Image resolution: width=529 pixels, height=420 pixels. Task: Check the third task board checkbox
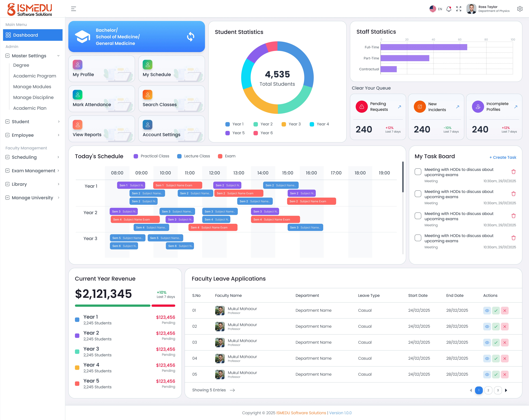point(418,216)
